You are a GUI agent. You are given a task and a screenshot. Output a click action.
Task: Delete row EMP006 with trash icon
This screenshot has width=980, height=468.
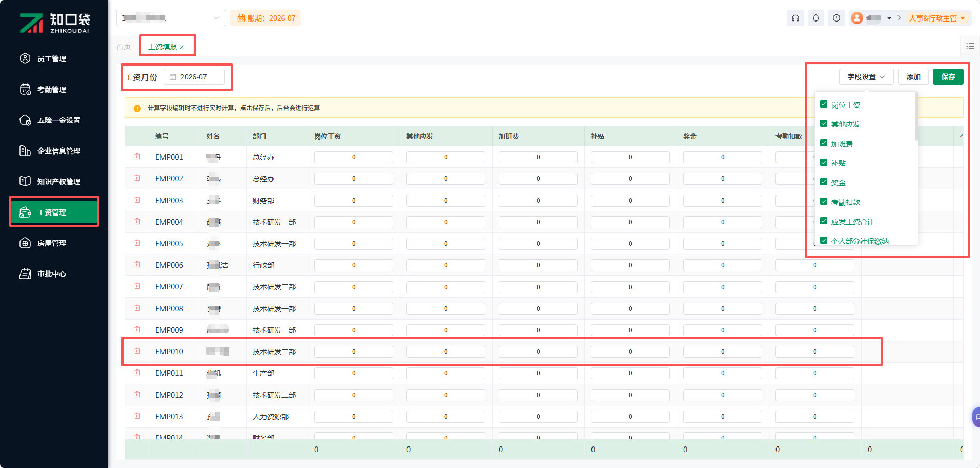pos(137,264)
